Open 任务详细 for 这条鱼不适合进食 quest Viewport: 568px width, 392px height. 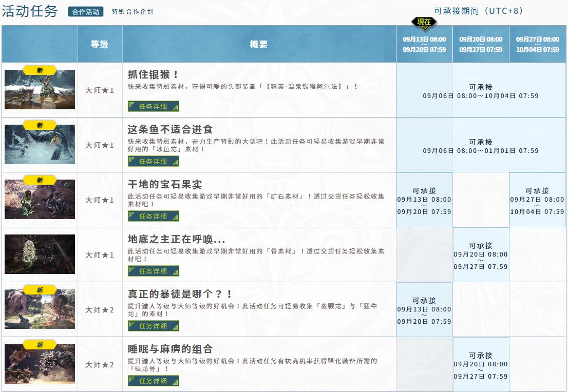[154, 161]
